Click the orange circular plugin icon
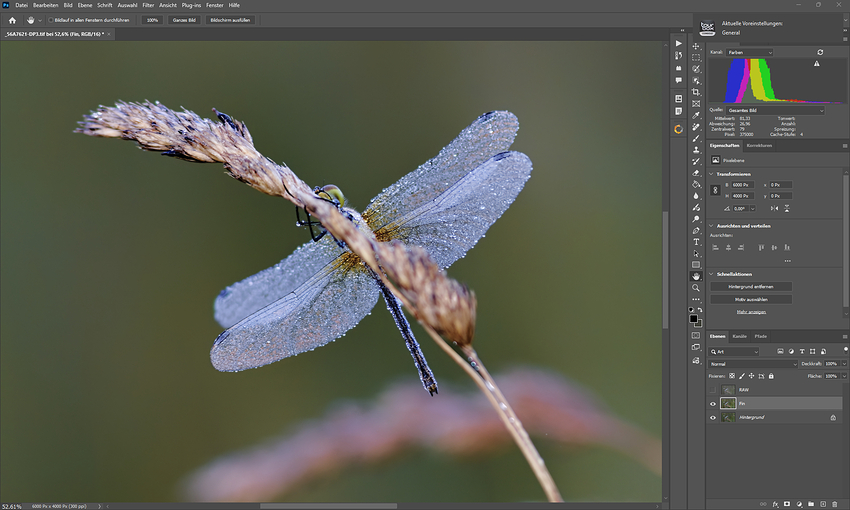Image resolution: width=850 pixels, height=510 pixels. 678,129
